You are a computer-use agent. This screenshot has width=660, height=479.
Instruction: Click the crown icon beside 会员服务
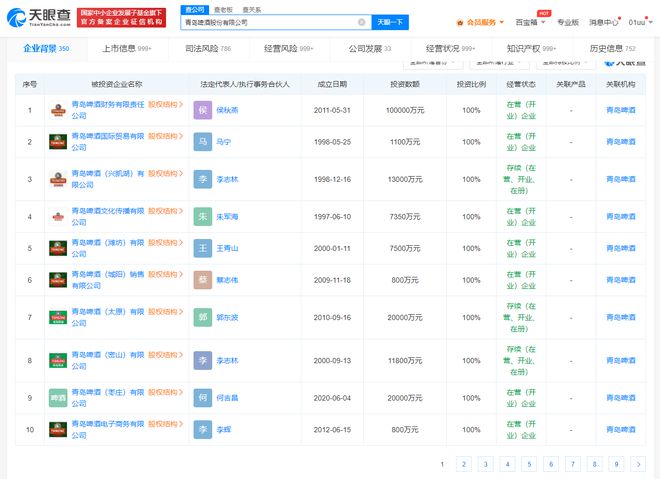[460, 22]
